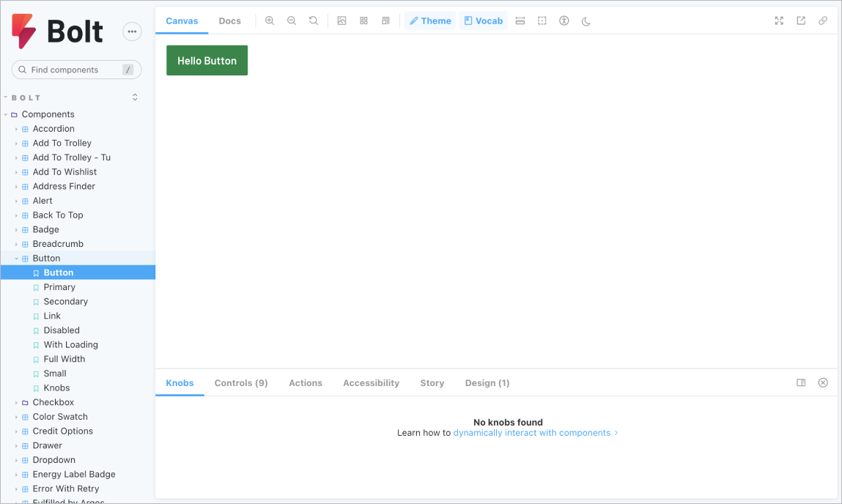
Task: Focus the Find components search field
Action: [73, 70]
